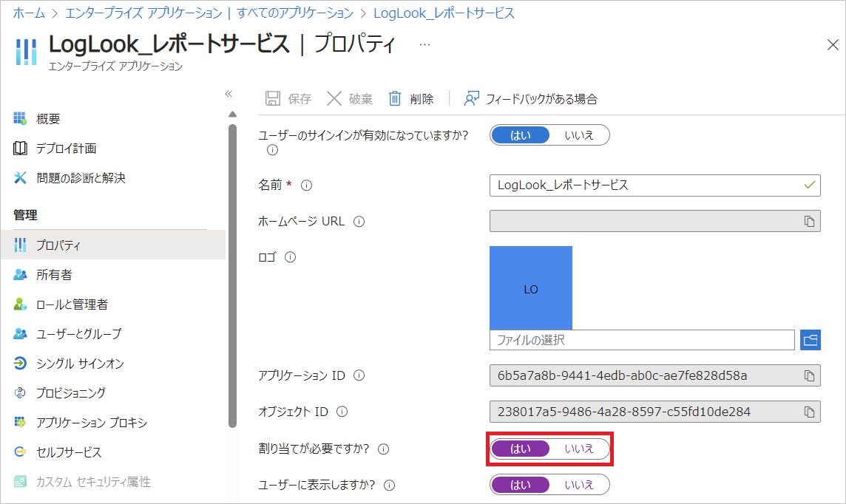Open エンタープライズ アプリケーション | すべてのアプリケーション breadcrumb
The width and height of the screenshot is (846, 504).
(x=209, y=13)
